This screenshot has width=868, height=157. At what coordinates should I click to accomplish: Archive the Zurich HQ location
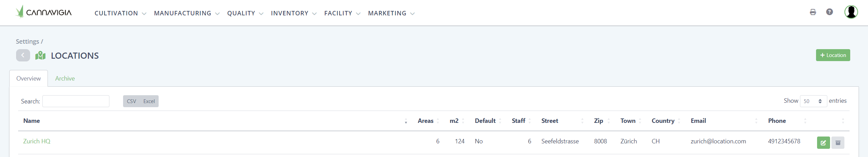(x=838, y=143)
